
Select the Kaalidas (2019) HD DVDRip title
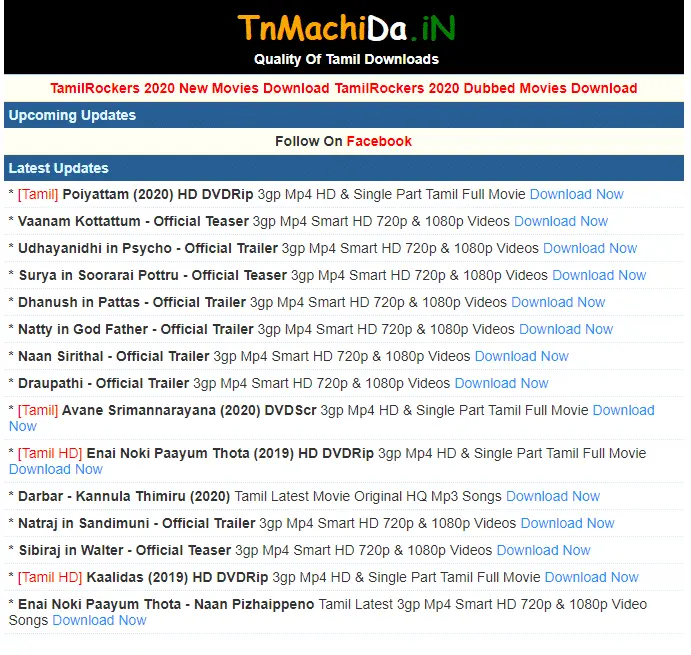[177, 577]
